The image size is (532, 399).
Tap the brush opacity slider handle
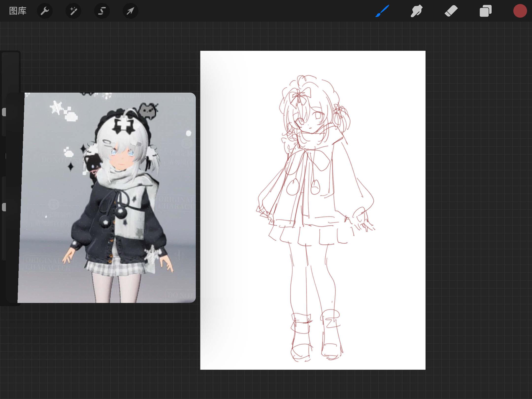4,207
